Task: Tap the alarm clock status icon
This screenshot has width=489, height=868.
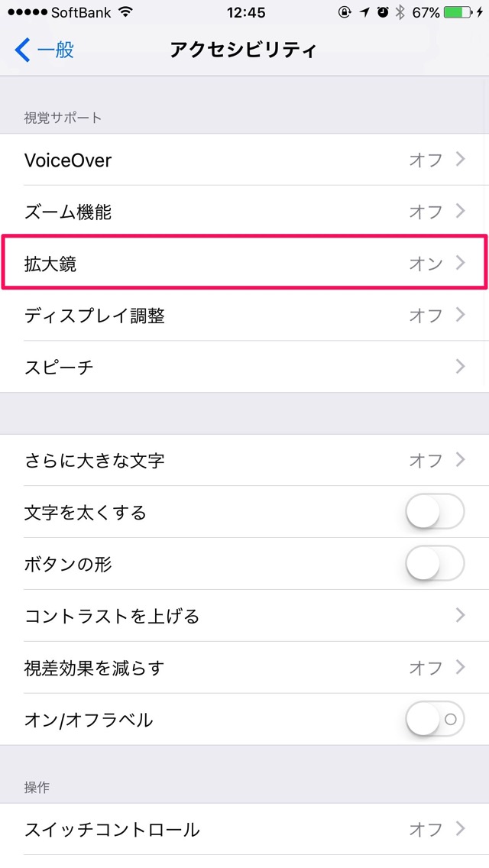Action: [x=383, y=11]
